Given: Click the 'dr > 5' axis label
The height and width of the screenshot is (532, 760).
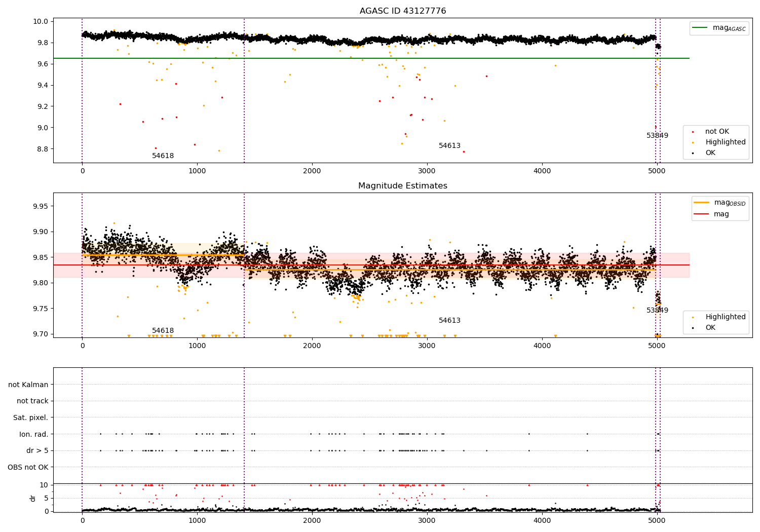Looking at the screenshot, I should point(37,451).
